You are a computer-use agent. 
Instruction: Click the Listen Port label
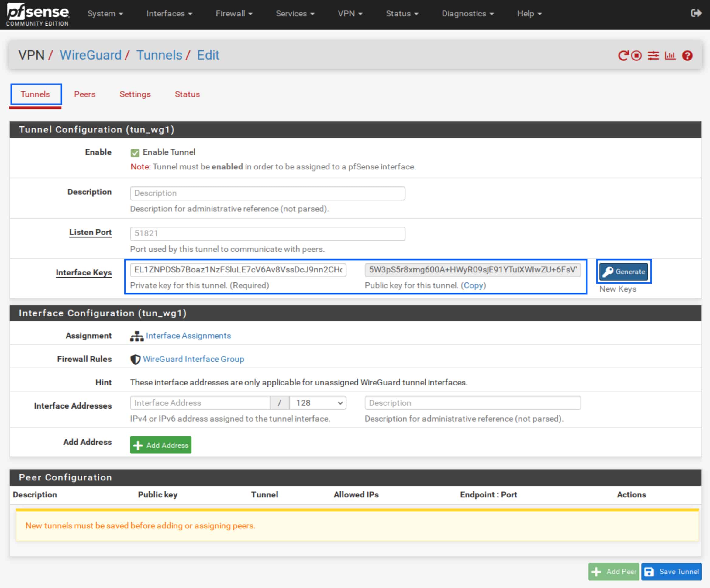click(90, 232)
